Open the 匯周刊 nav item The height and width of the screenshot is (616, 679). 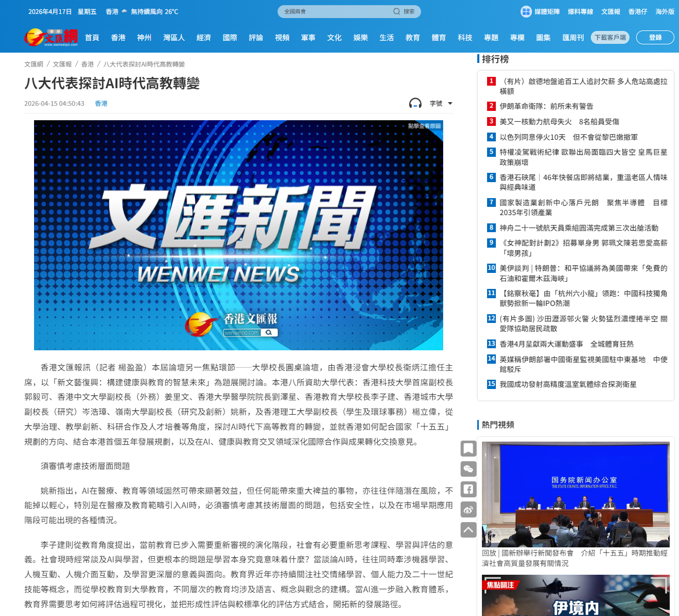[x=573, y=38]
